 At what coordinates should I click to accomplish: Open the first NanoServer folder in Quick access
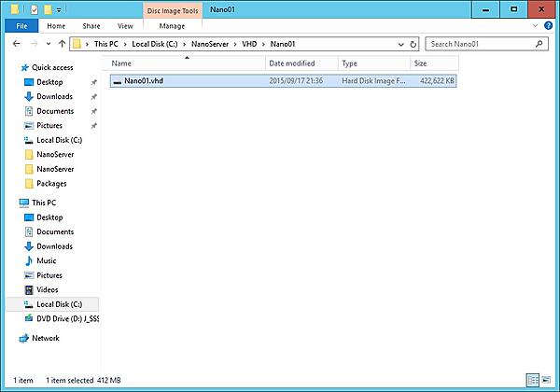(55, 155)
